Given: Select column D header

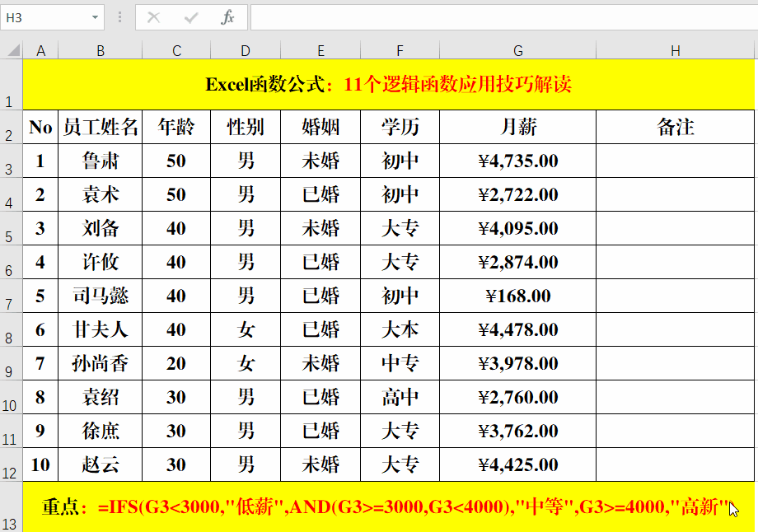Looking at the screenshot, I should [x=246, y=50].
